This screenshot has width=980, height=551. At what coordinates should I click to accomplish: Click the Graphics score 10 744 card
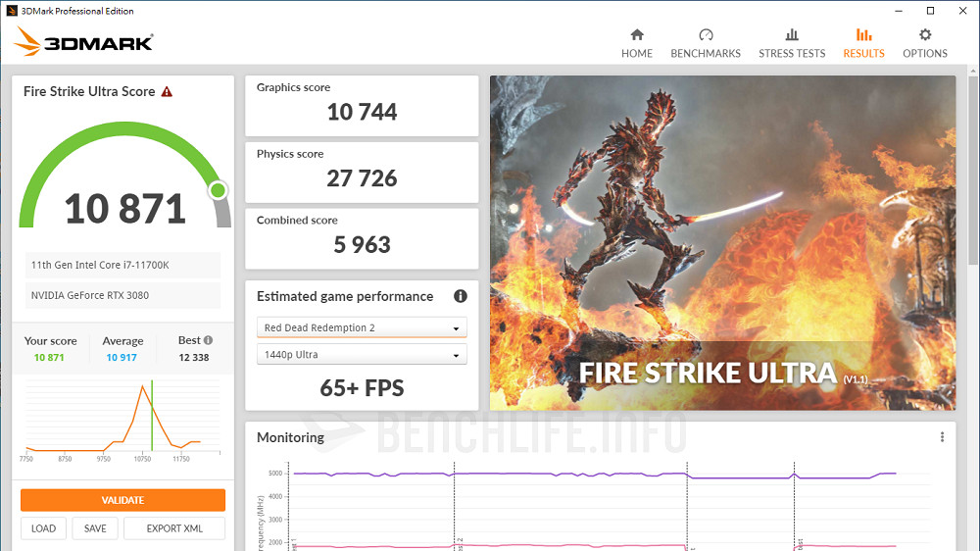click(362, 106)
